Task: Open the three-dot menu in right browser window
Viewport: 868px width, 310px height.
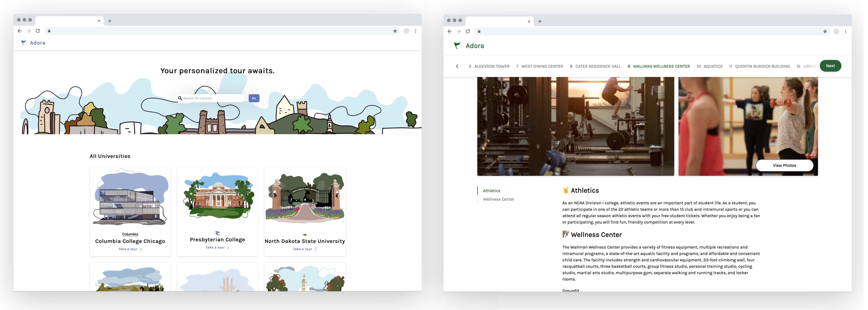Action: pos(845,31)
